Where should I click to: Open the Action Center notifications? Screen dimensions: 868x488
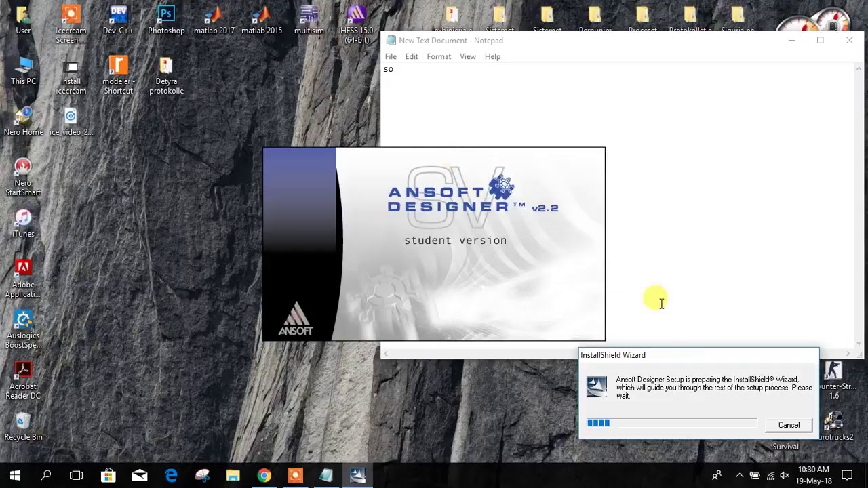pyautogui.click(x=847, y=476)
